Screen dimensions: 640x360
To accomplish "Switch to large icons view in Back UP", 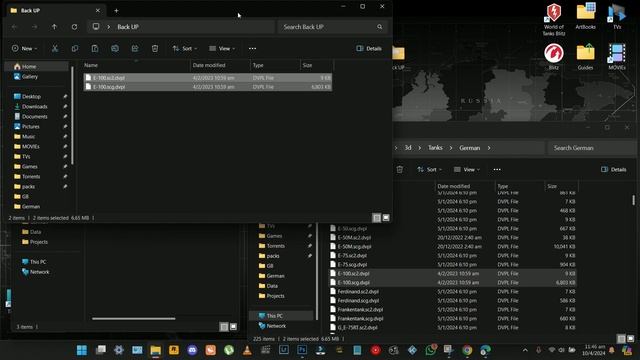I will (x=386, y=218).
